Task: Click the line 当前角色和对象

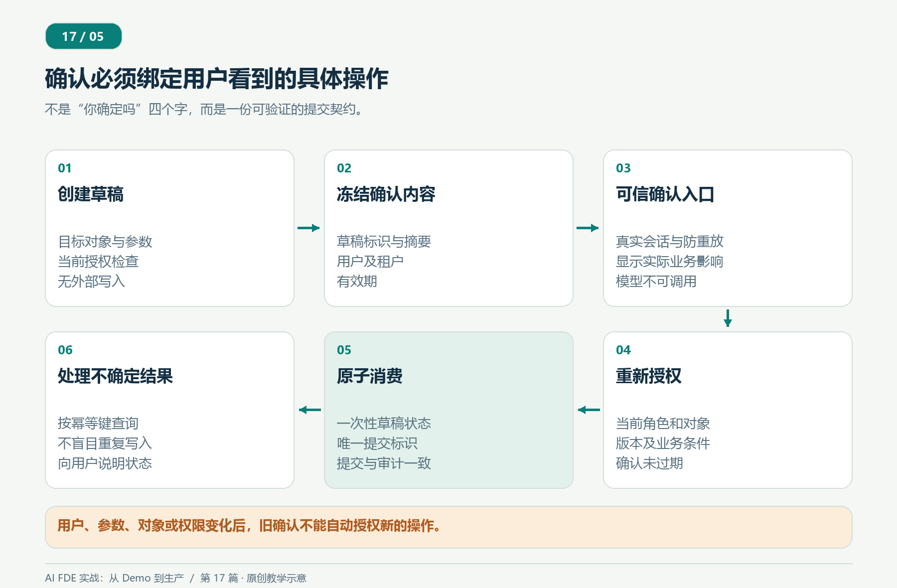Action: pos(663,424)
